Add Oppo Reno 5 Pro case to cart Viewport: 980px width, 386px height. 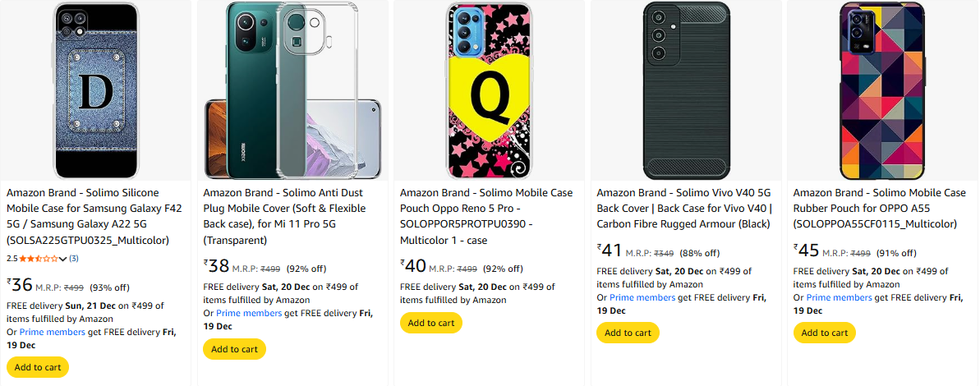pos(430,323)
